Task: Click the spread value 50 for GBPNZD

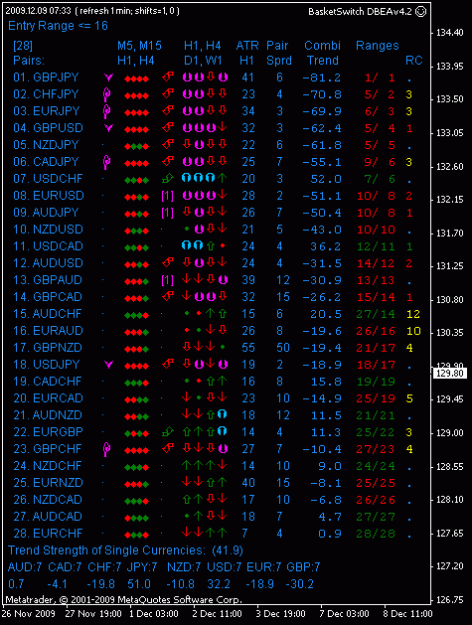Action: [283, 348]
